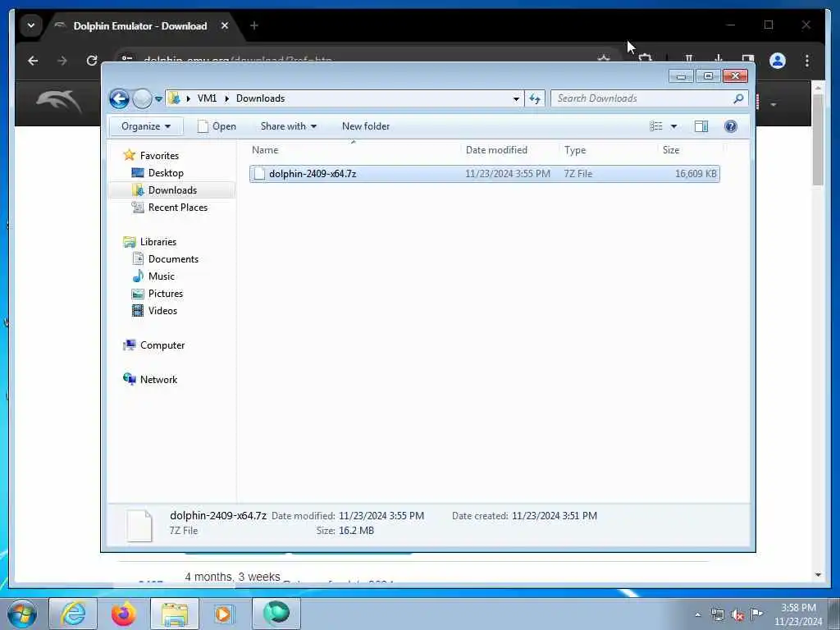This screenshot has width=840, height=630.
Task: Open Desktop under Favorites
Action: pos(166,173)
